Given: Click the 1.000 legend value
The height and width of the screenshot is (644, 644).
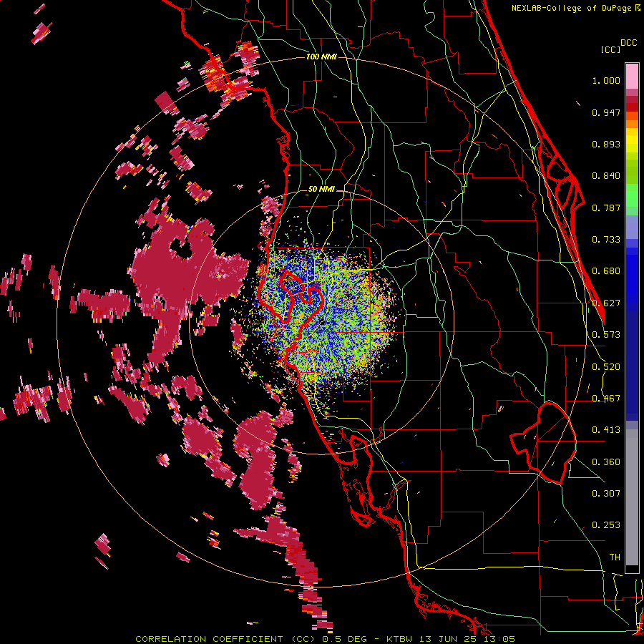Looking at the screenshot, I should tap(606, 81).
